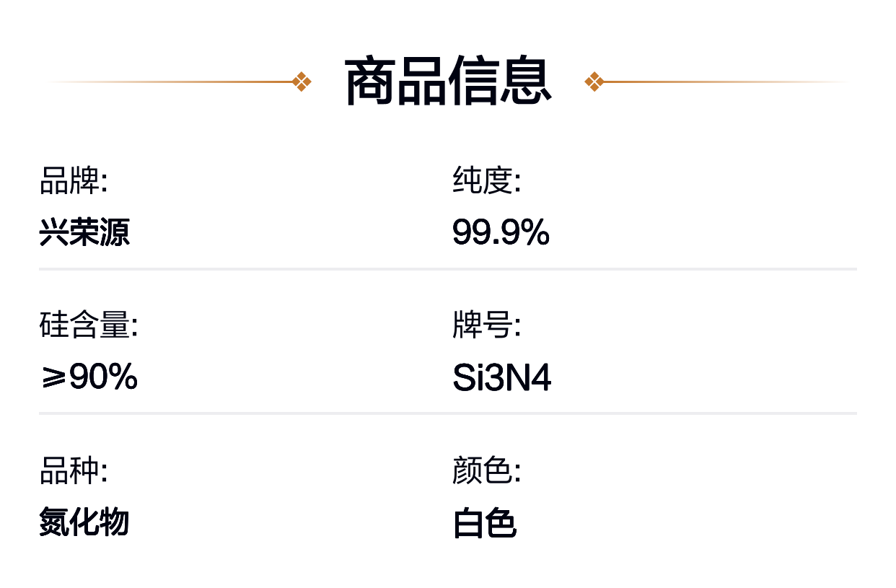The height and width of the screenshot is (588, 896).
Task: Click the brand name 兴荣源
Action: (x=84, y=233)
